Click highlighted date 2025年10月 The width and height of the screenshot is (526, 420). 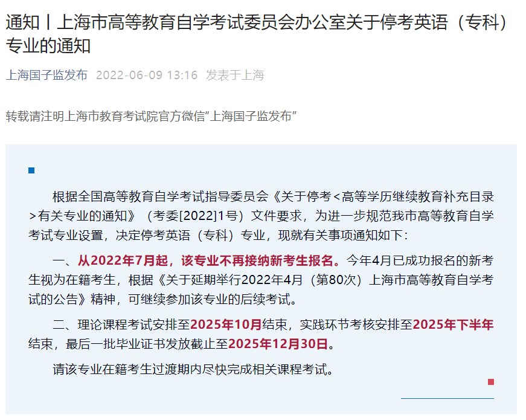(x=226, y=325)
